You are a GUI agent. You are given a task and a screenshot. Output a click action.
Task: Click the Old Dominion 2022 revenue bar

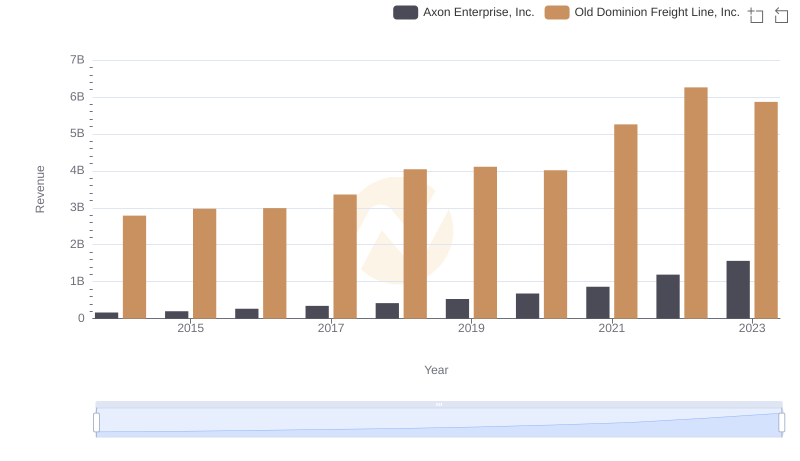(696, 203)
